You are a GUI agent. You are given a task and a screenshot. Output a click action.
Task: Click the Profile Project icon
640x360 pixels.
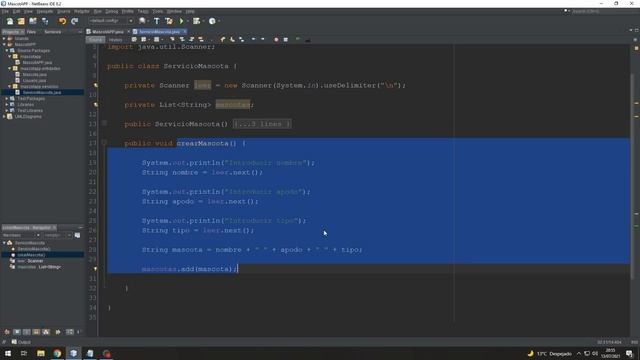[x=212, y=21]
